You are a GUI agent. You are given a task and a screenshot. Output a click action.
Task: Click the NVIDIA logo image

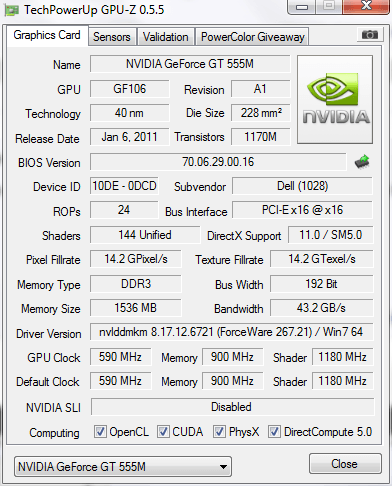(335, 99)
